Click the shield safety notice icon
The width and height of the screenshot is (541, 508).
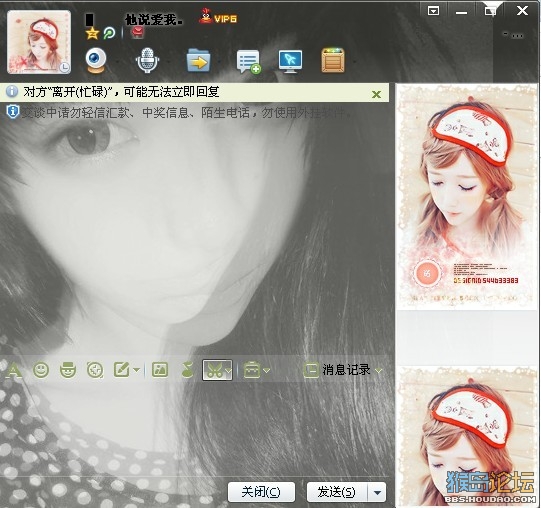[x=13, y=111]
